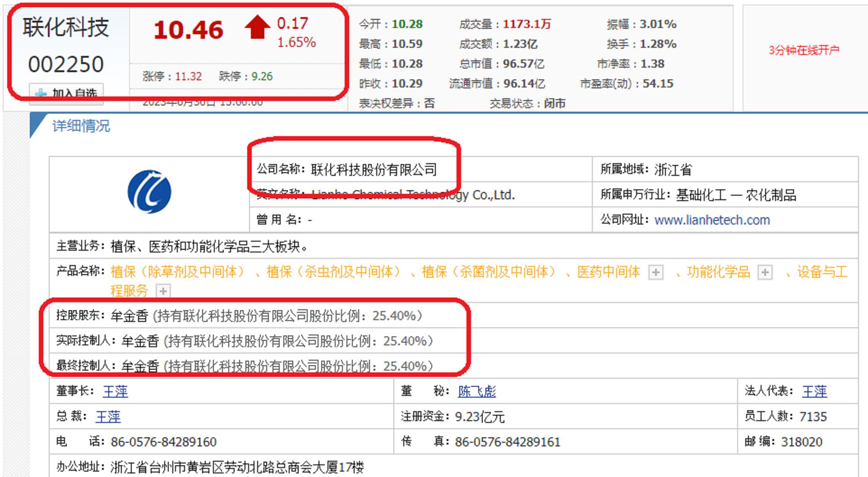The height and width of the screenshot is (477, 868).
Task: Click the Lianhe company logo
Action: coord(149,192)
